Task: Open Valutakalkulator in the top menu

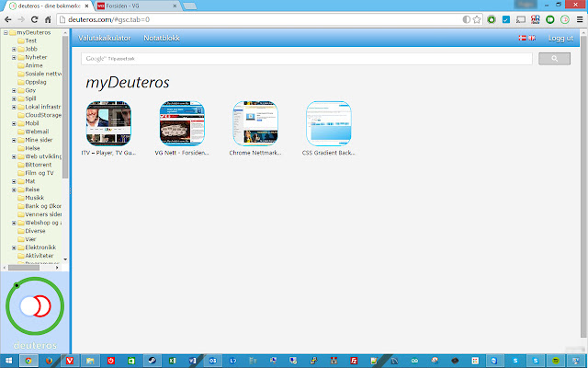Action: (x=104, y=38)
